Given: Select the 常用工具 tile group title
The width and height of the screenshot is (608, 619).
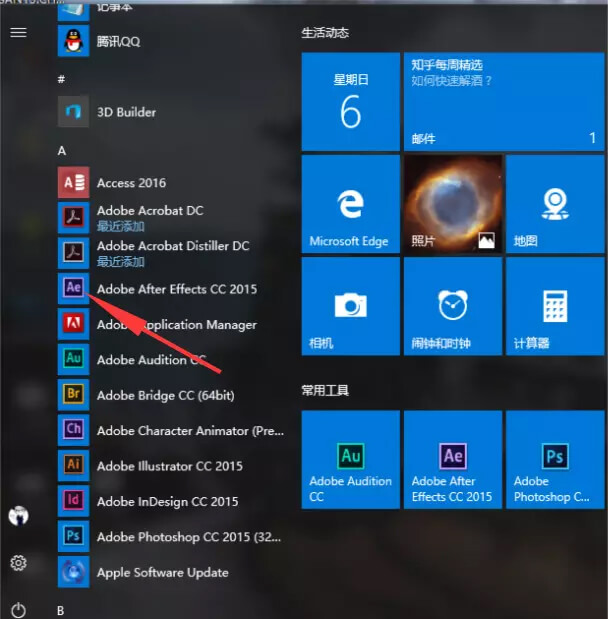Looking at the screenshot, I should (325, 390).
